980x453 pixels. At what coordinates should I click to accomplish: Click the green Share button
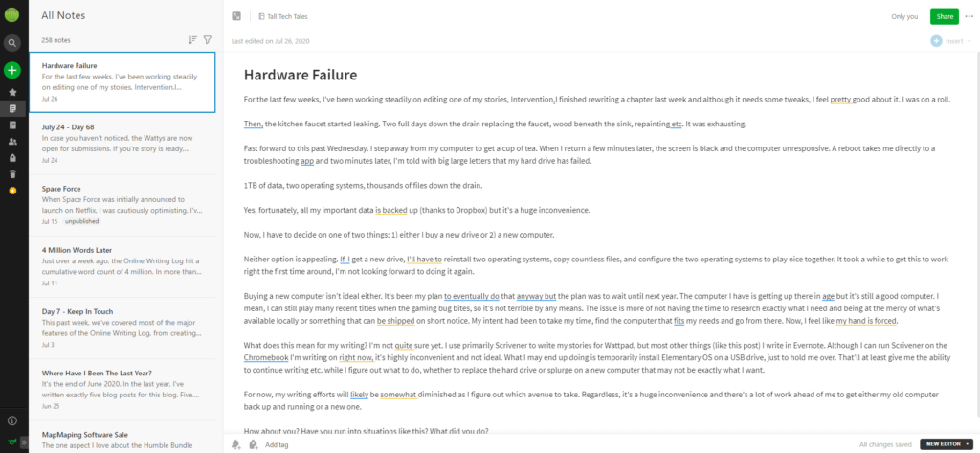[x=945, y=17]
